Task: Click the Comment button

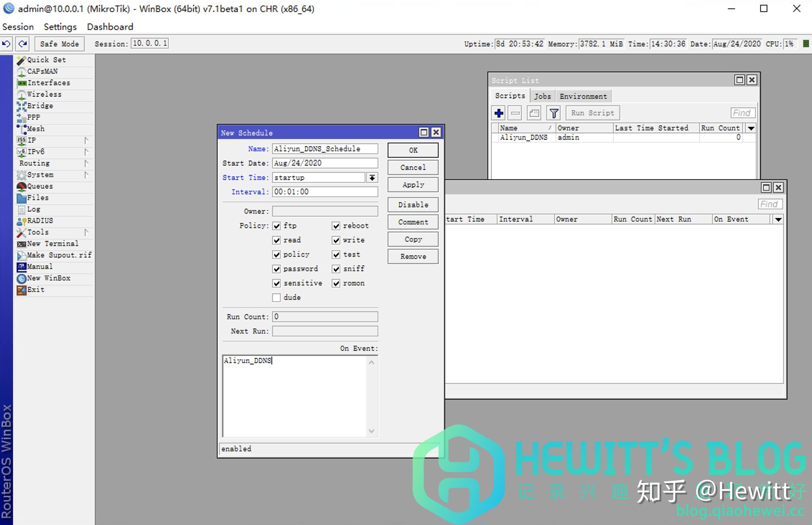Action: [413, 222]
